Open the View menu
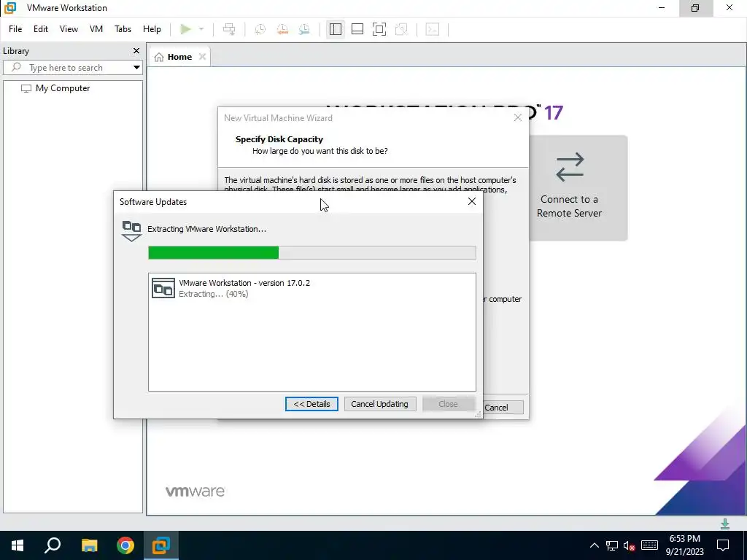This screenshot has width=747, height=560. point(69,29)
